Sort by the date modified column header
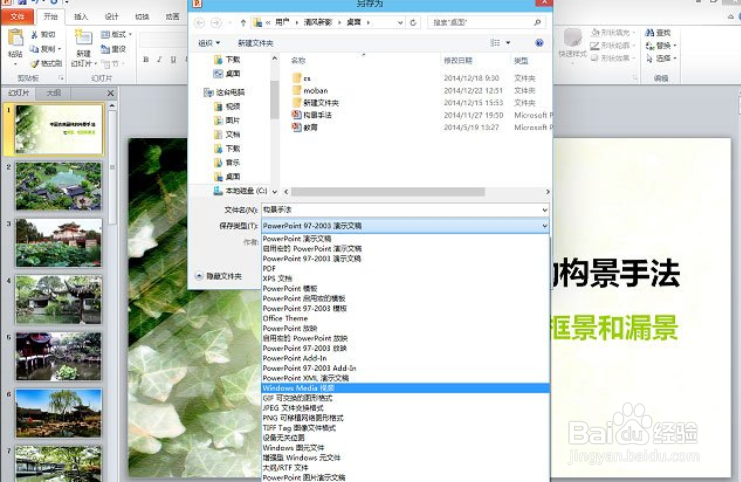 [458, 60]
